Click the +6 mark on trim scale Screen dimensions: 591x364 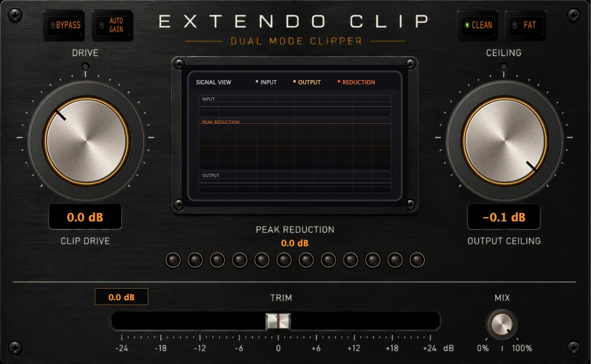tap(316, 348)
